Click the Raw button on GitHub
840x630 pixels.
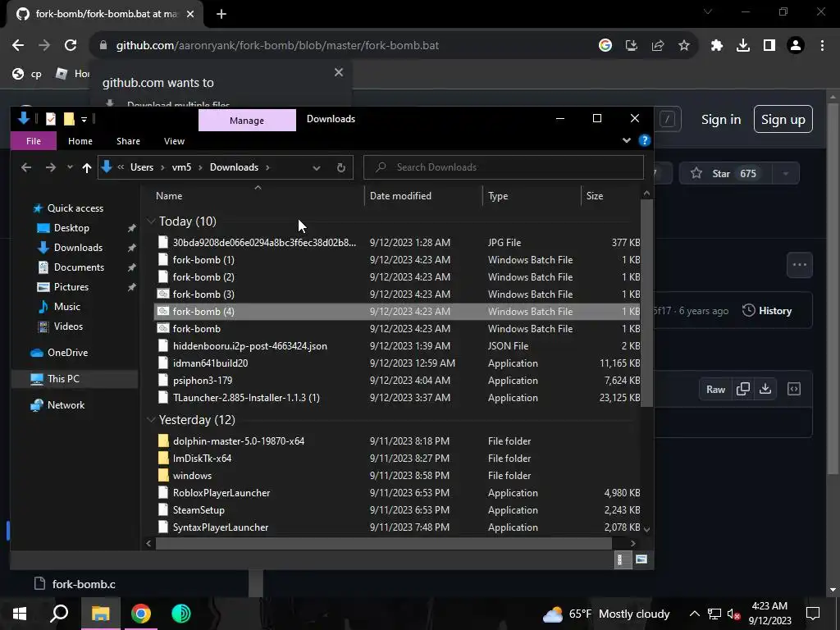(x=715, y=390)
